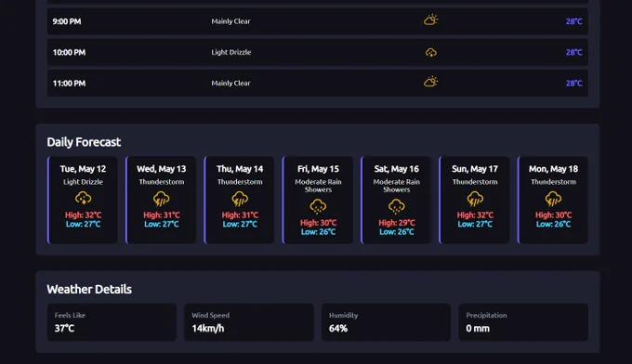The width and height of the screenshot is (632, 364).
Task: Click the Fri, May 15 rain showers icon
Action: (318, 206)
